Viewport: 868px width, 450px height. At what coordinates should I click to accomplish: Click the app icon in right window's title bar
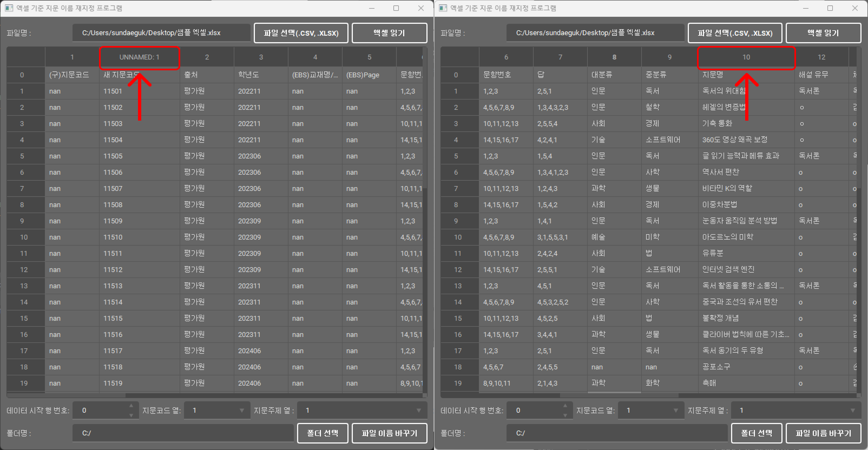(x=443, y=8)
